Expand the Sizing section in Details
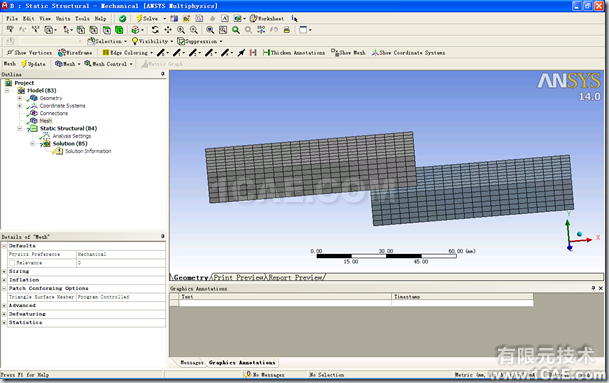The image size is (609, 383). pyautogui.click(x=4, y=271)
